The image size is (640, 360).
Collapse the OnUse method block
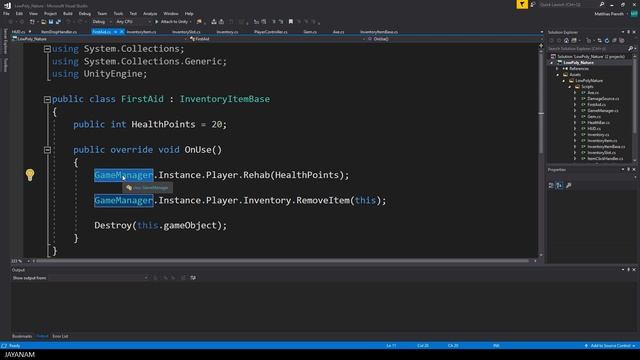tap(47, 150)
